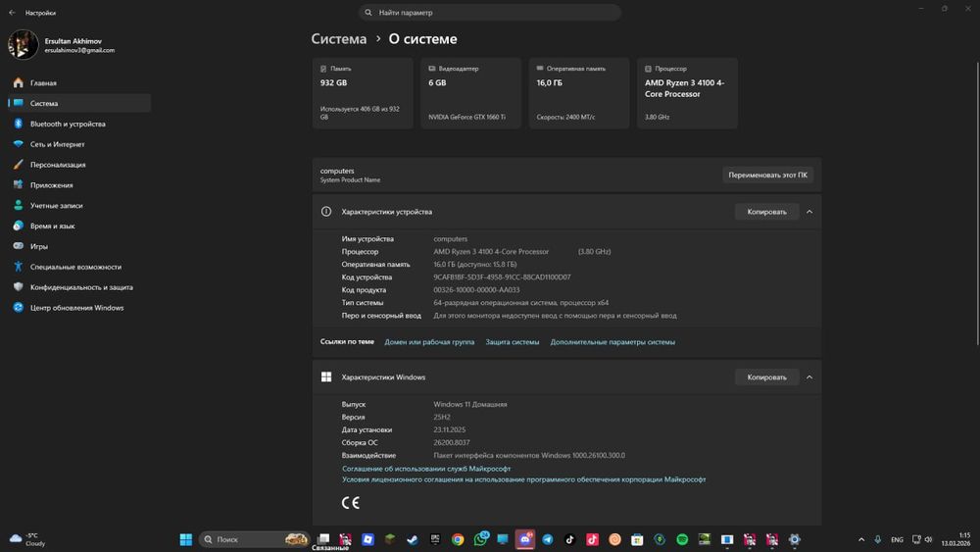This screenshot has width=980, height=552.
Task: Click the Ersultan Akhimov account profile
Action: coord(63,45)
